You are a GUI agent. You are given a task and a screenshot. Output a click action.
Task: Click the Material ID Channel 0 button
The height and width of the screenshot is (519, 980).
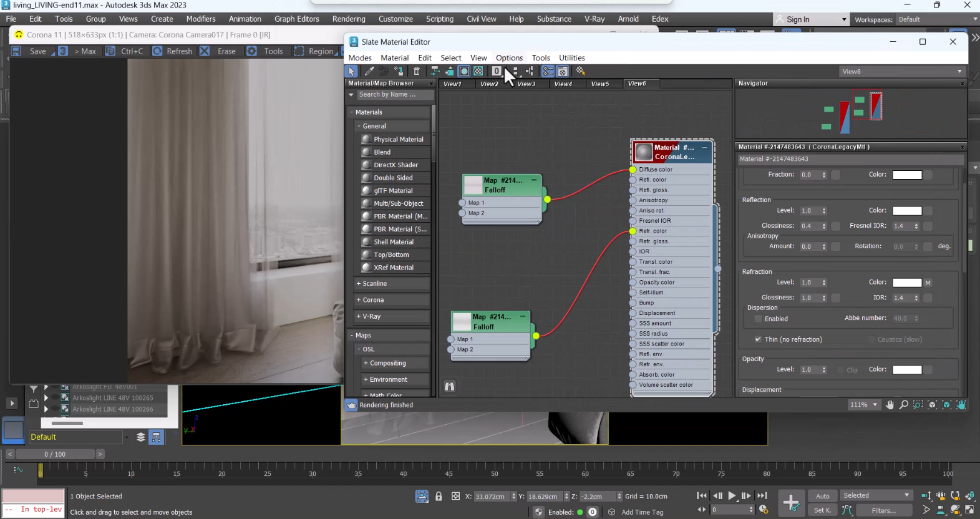pyautogui.click(x=497, y=71)
